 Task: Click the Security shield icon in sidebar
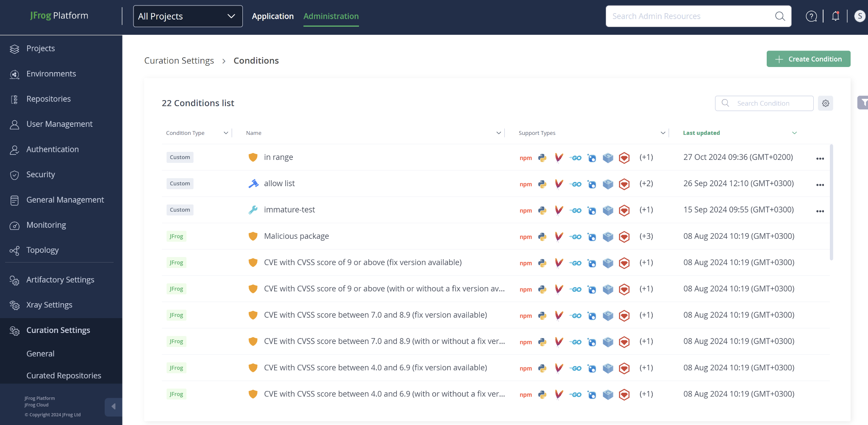[x=14, y=175]
